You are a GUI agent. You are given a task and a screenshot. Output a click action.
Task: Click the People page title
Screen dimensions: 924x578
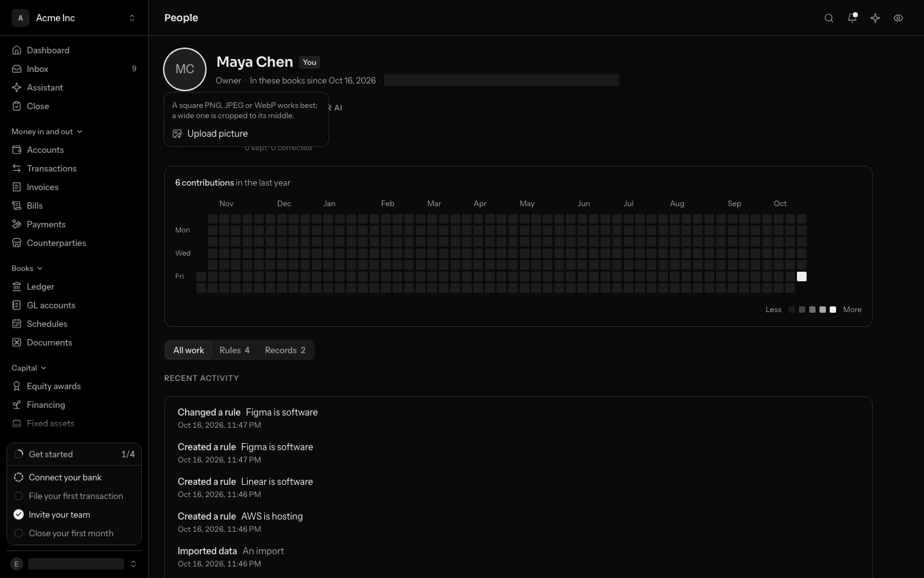tap(181, 18)
